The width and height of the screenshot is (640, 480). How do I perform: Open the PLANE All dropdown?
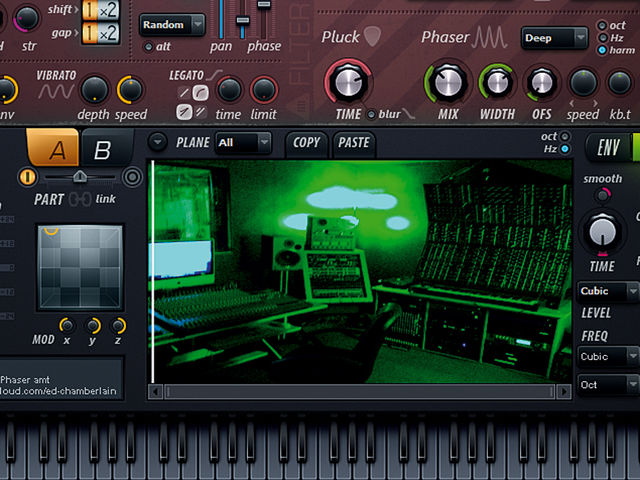click(x=243, y=143)
